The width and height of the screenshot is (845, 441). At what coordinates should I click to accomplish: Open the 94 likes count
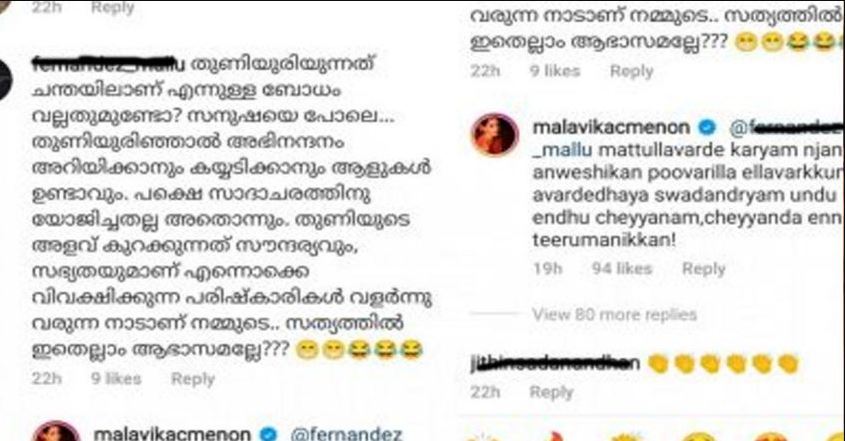[x=621, y=268]
